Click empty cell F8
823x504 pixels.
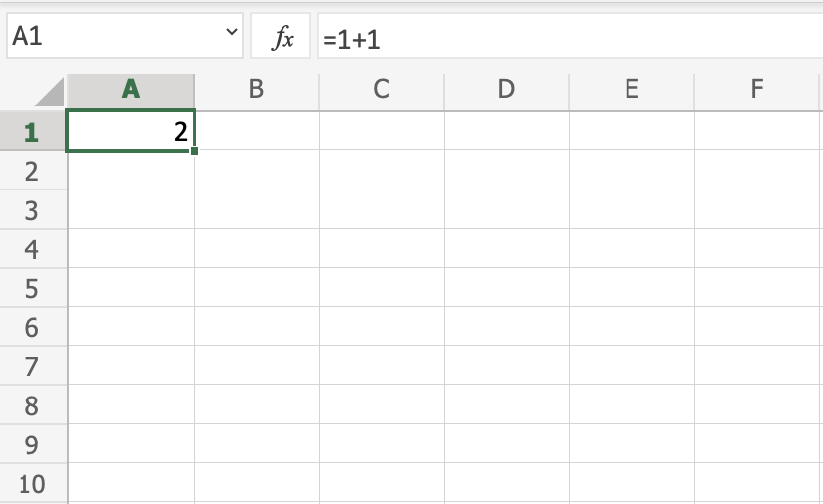coord(757,405)
